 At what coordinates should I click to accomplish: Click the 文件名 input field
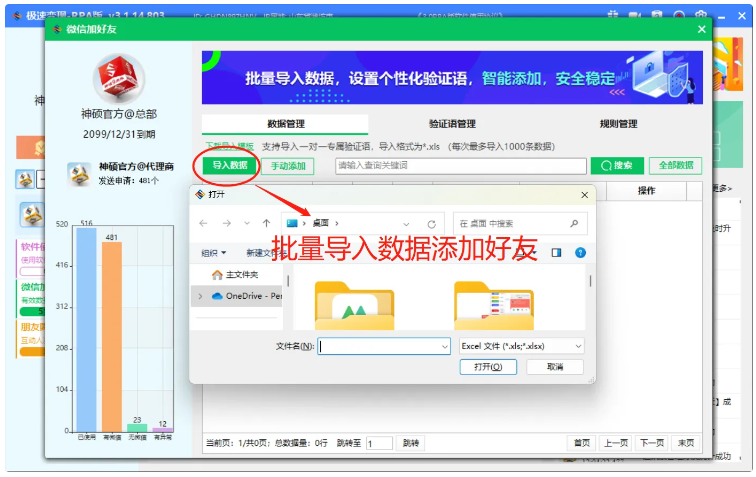384,346
